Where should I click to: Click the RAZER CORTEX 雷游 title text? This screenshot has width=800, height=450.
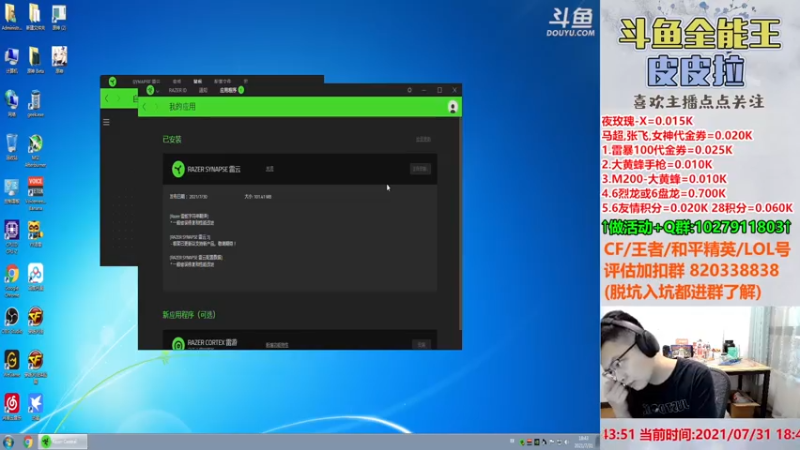(x=212, y=342)
